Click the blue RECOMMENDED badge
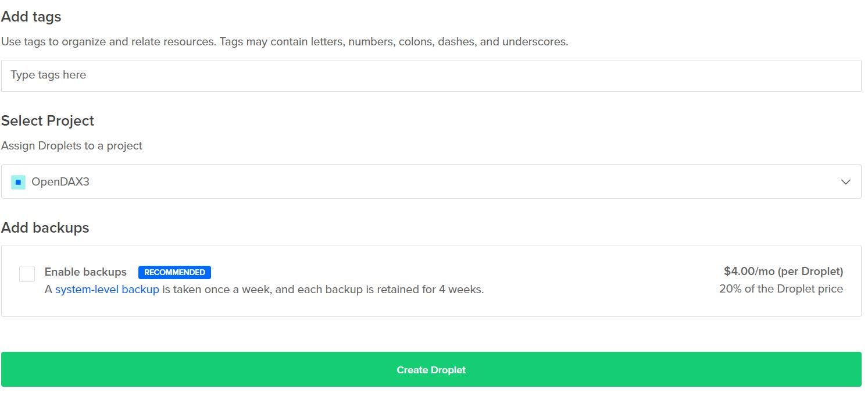868x410 pixels. 174,272
